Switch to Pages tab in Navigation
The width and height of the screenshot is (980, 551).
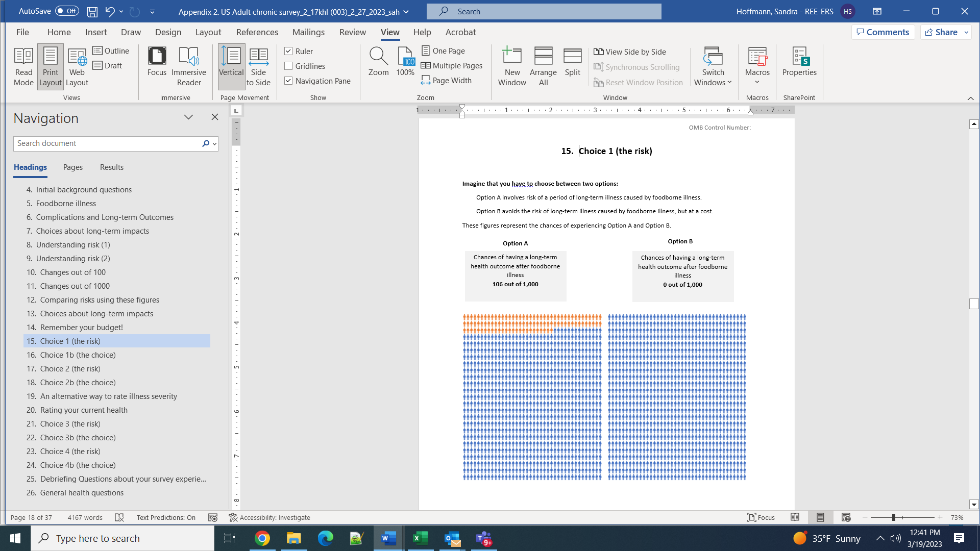coord(72,167)
